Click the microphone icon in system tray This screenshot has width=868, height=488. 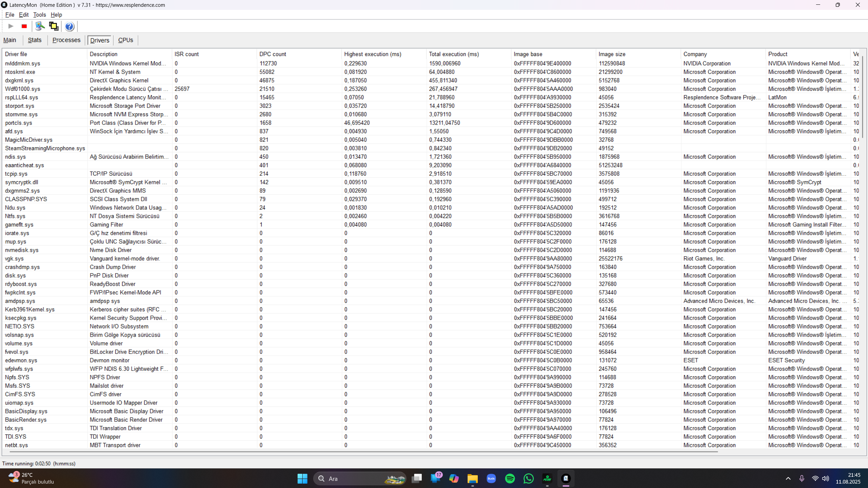coord(802,478)
